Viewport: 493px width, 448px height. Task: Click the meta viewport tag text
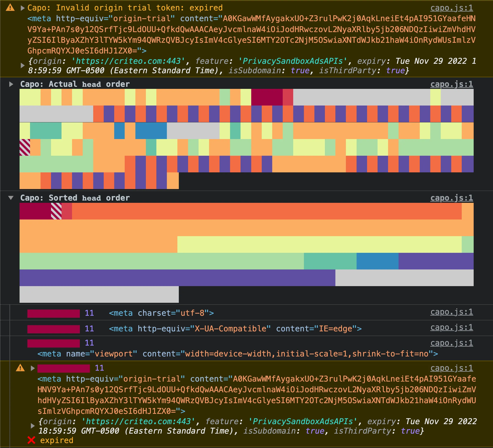(x=237, y=354)
